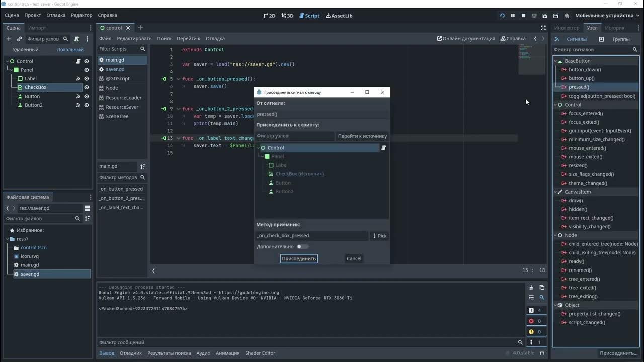Run the current scene with the clapperboard play icon
This screenshot has width=644, height=362.
(545, 16)
